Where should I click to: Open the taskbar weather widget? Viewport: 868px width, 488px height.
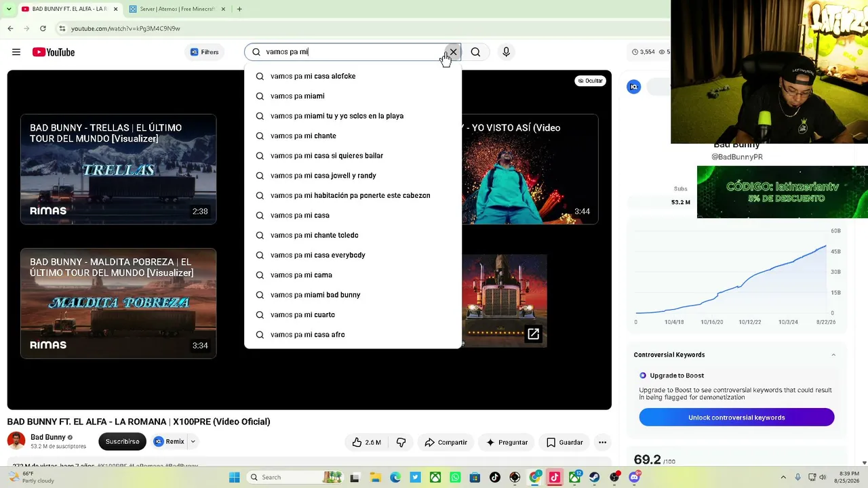coord(29,477)
